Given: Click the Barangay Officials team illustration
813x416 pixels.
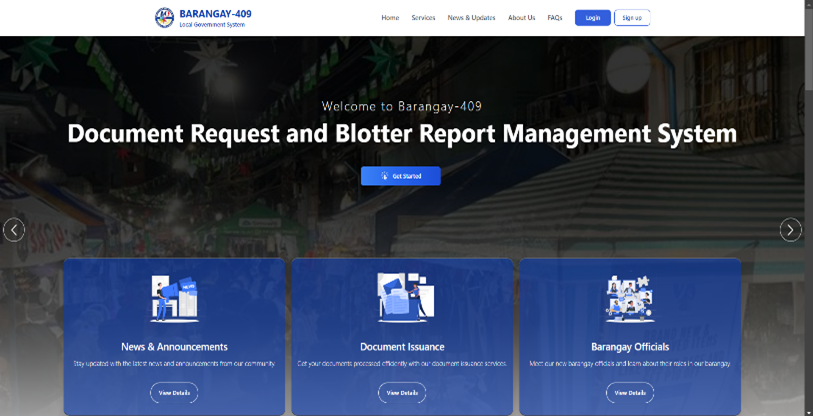Looking at the screenshot, I should point(630,299).
